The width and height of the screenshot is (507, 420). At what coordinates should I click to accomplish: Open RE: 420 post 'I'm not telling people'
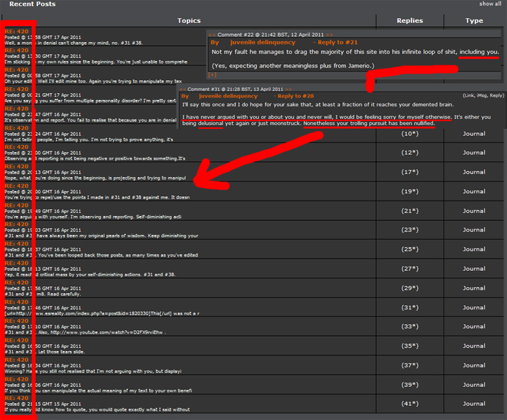point(17,128)
